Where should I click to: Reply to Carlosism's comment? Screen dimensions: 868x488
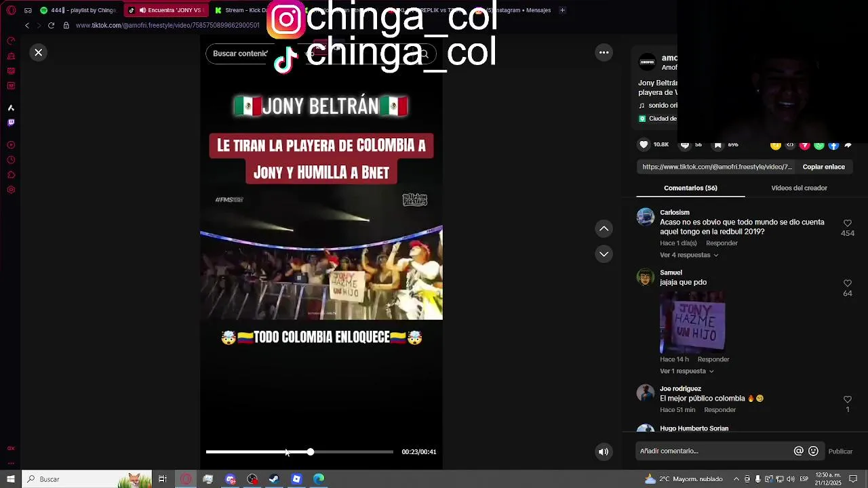click(722, 243)
